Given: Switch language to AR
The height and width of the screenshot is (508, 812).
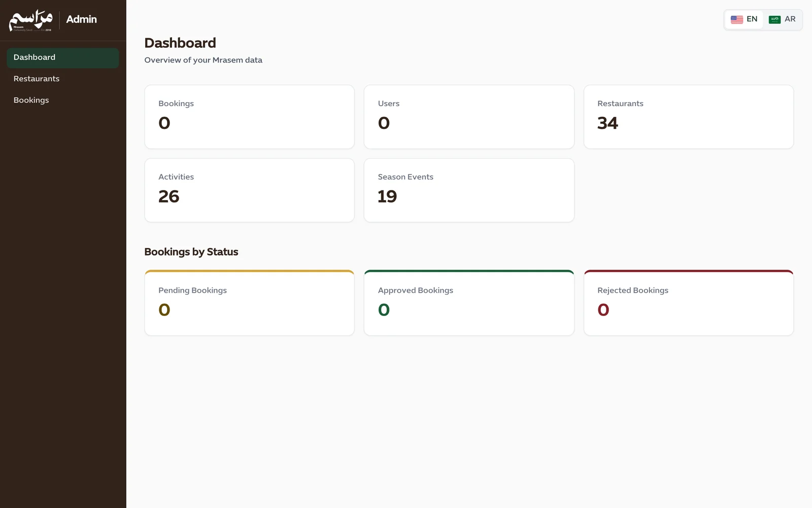Looking at the screenshot, I should click(x=782, y=19).
